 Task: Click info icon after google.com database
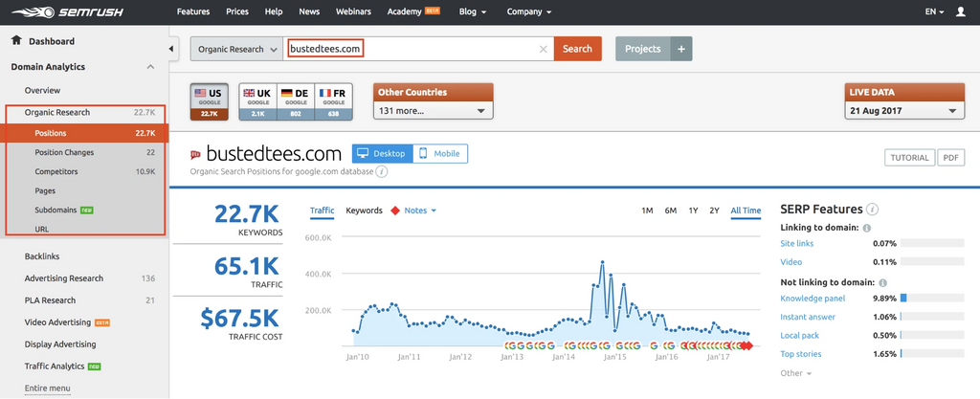click(382, 172)
